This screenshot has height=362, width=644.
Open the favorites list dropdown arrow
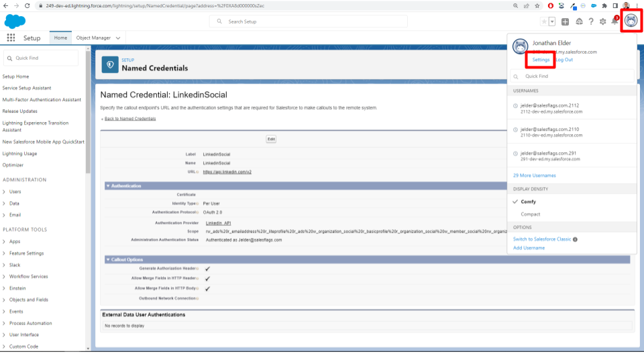(552, 21)
